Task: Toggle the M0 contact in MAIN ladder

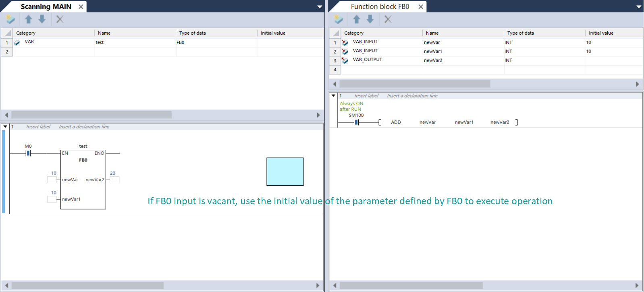Action: coord(28,153)
